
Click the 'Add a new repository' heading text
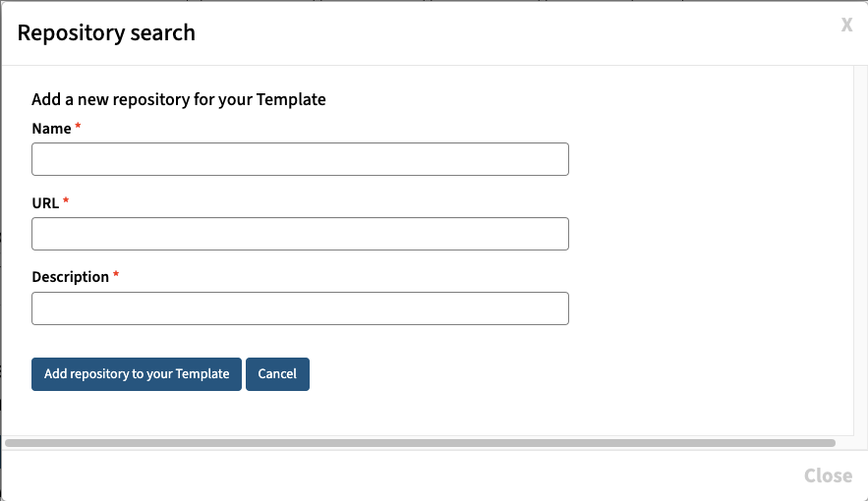179,99
